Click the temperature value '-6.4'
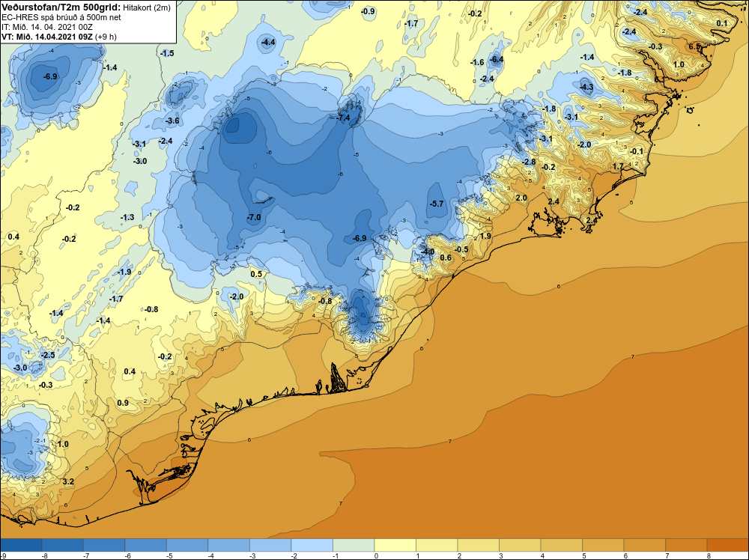The height and width of the screenshot is (560, 749). coord(497,60)
